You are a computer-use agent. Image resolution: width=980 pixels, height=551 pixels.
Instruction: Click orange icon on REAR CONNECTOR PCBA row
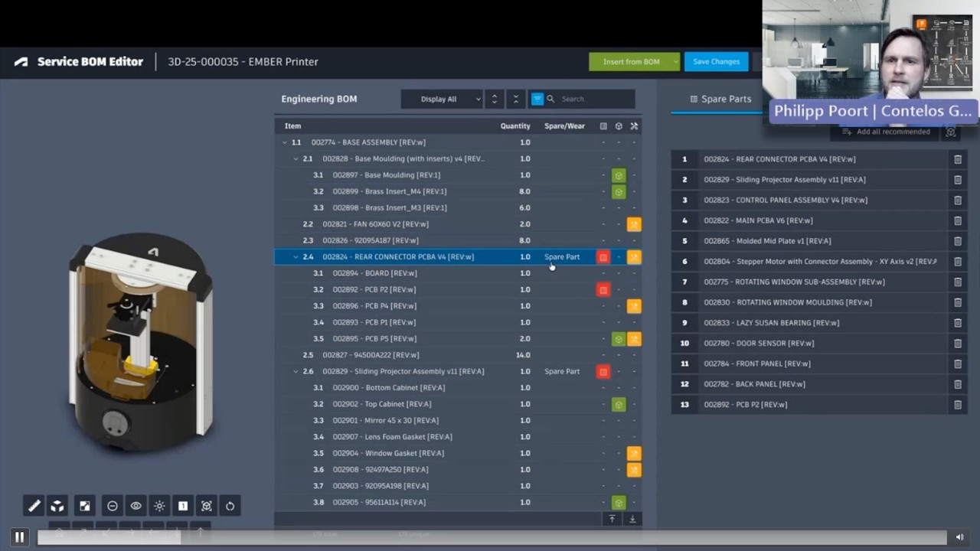(634, 257)
